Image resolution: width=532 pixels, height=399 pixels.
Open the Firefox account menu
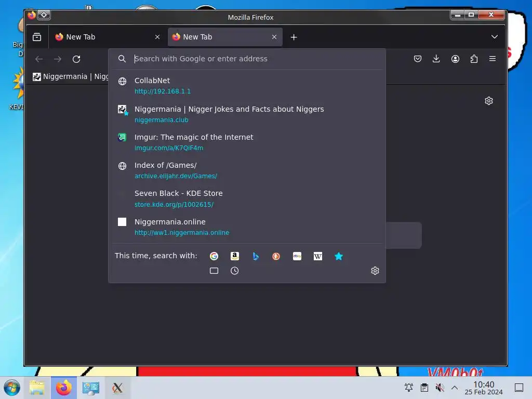455,59
